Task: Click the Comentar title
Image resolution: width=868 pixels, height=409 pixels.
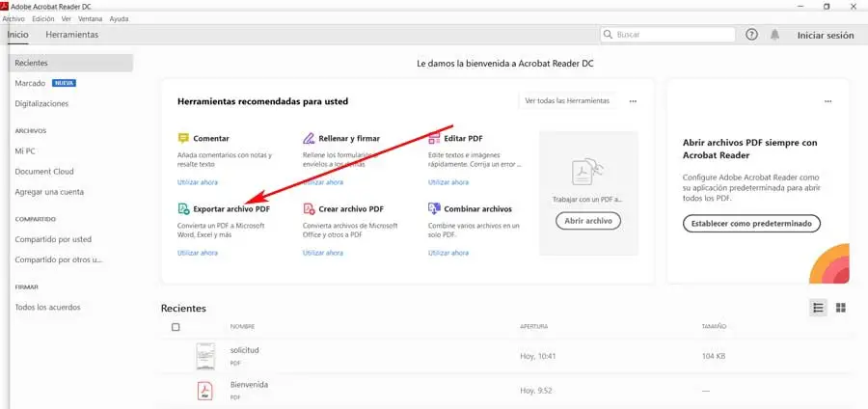Action: (211, 138)
